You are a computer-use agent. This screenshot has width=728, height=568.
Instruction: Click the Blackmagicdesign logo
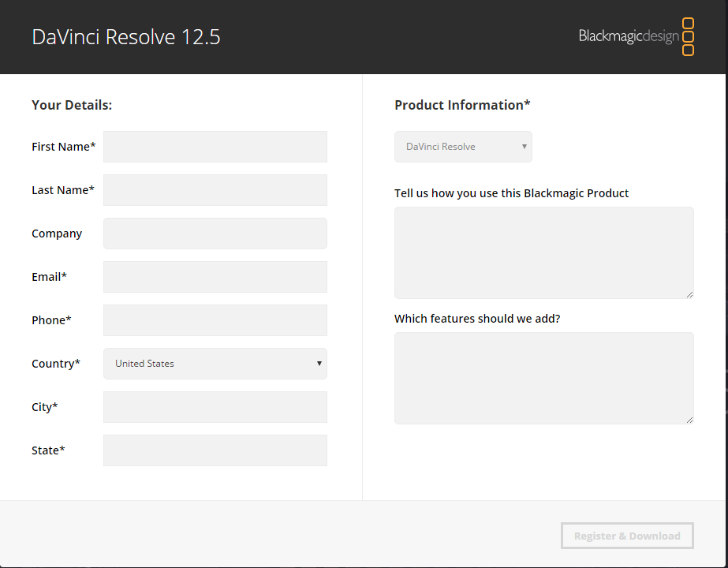[x=636, y=37]
